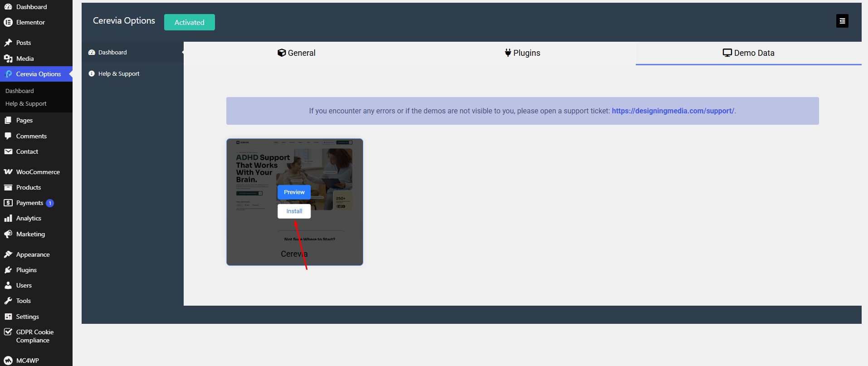The width and height of the screenshot is (868, 366).
Task: Open Dashboard in the Cerevia panel
Action: click(132, 52)
